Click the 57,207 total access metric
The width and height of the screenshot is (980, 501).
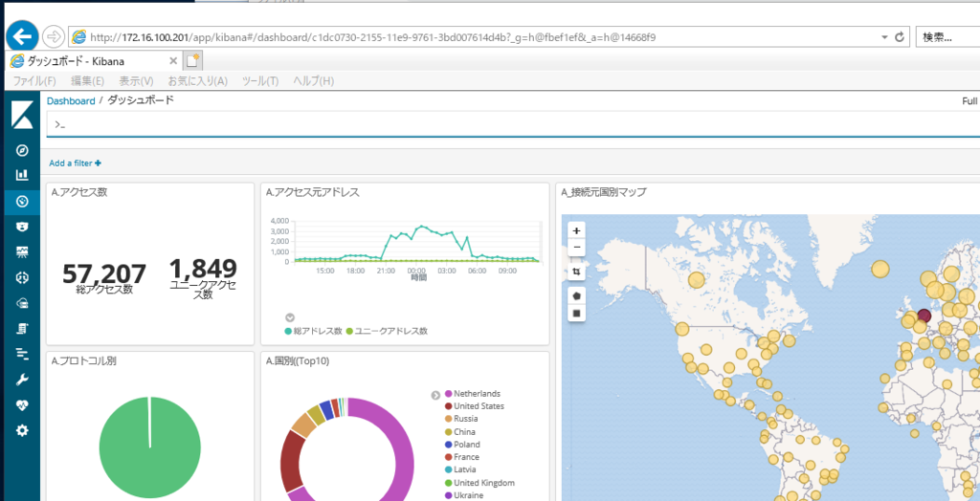click(104, 273)
